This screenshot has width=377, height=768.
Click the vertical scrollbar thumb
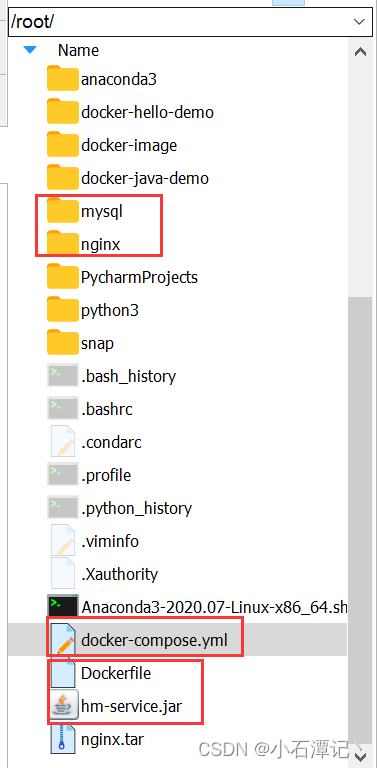(360, 520)
